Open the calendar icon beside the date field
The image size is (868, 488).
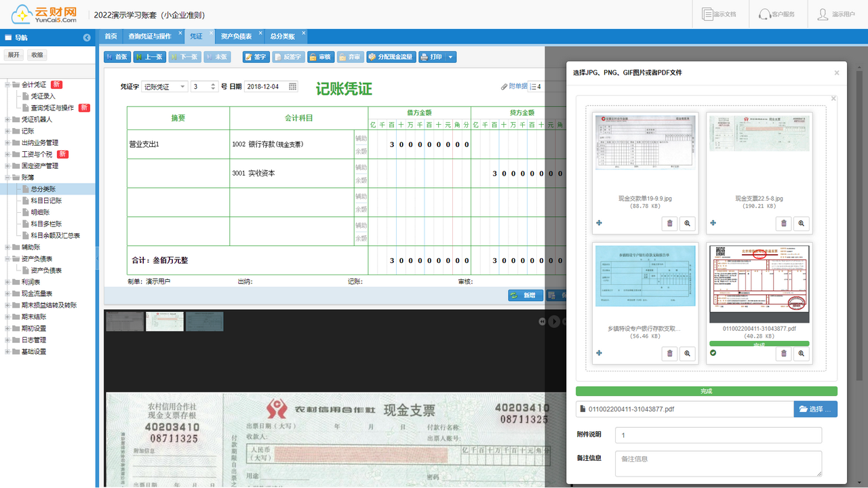pos(294,86)
